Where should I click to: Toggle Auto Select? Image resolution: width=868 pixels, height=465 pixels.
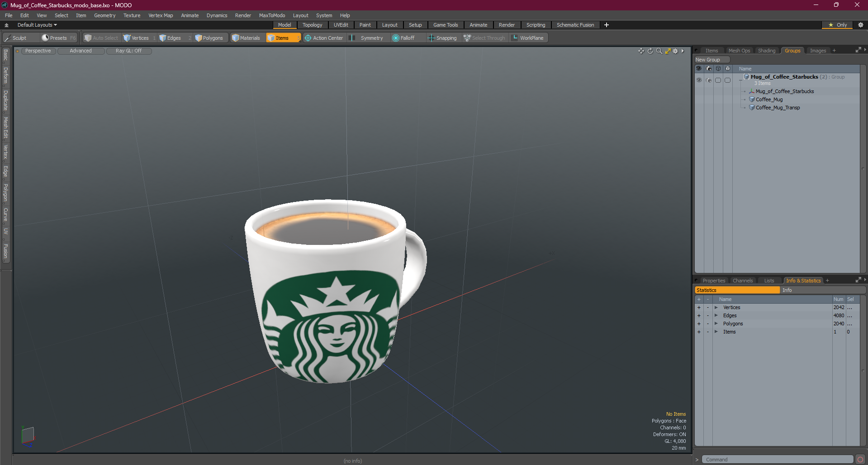pos(101,38)
